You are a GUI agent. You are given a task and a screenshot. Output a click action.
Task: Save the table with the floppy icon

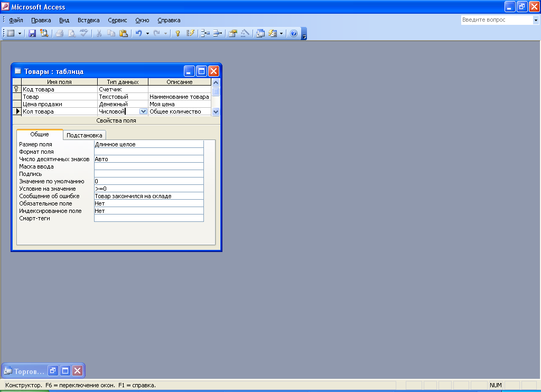[32, 33]
